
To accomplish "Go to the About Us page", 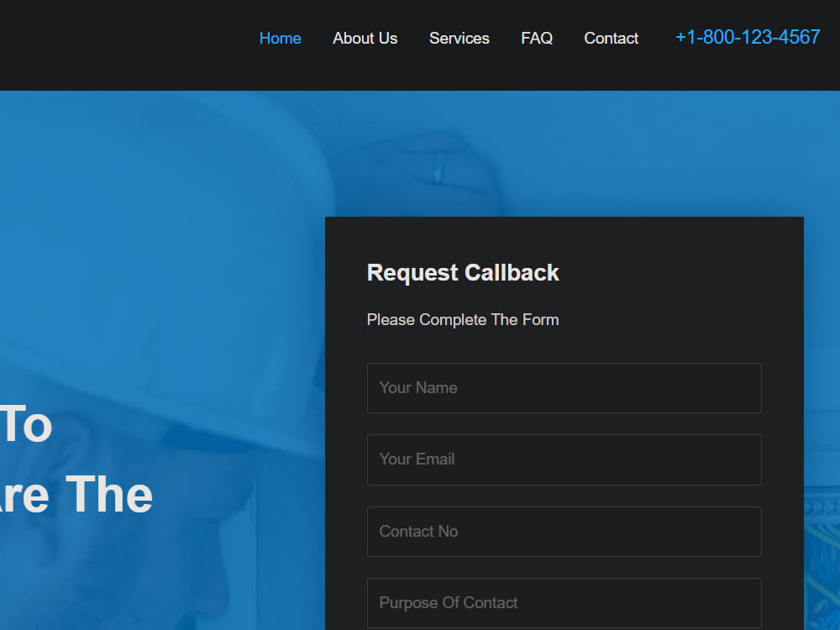I will pos(365,38).
